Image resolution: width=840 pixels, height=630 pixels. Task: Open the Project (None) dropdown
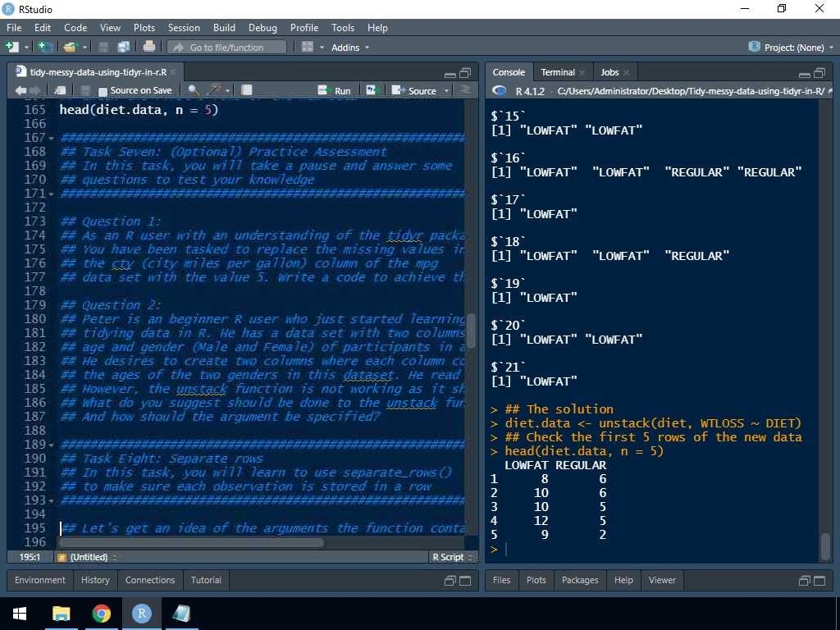(x=791, y=48)
